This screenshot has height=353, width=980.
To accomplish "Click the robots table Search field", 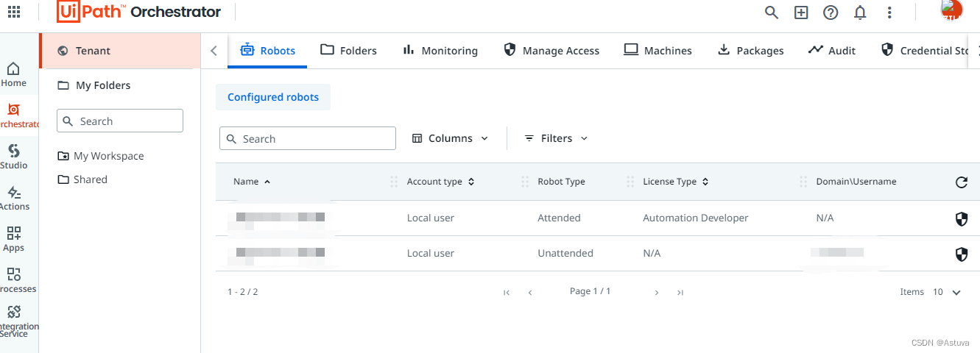I will click(x=308, y=138).
